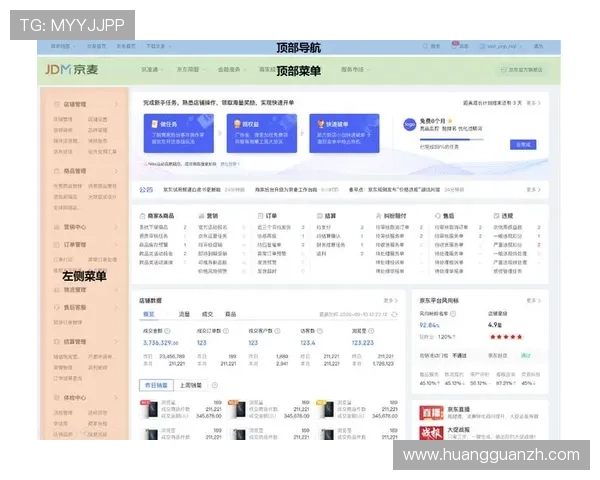
Task: Expand the 体检中心 chevron in the sidebar
Action: [x=116, y=398]
